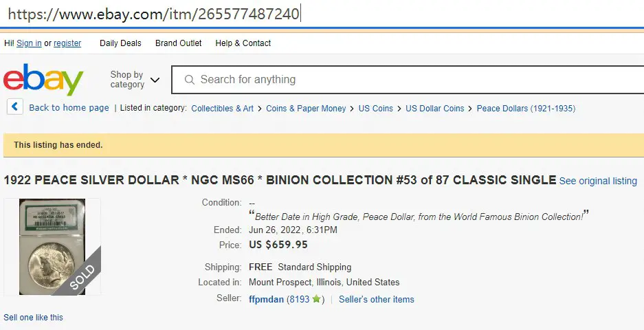The image size is (644, 330).
Task: Click the back arrow icon button
Action: click(x=15, y=107)
